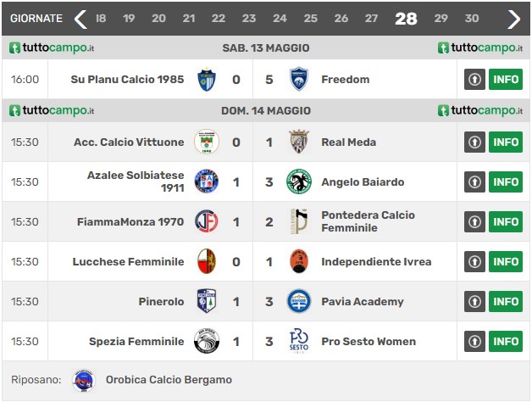Open INFO for Lucchese vs Independiente Ivrea
Viewport: 532px width, 402px height.
click(x=506, y=262)
